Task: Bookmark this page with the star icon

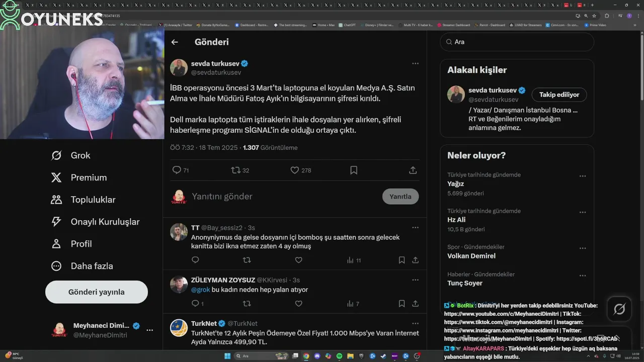Action: pos(594,16)
